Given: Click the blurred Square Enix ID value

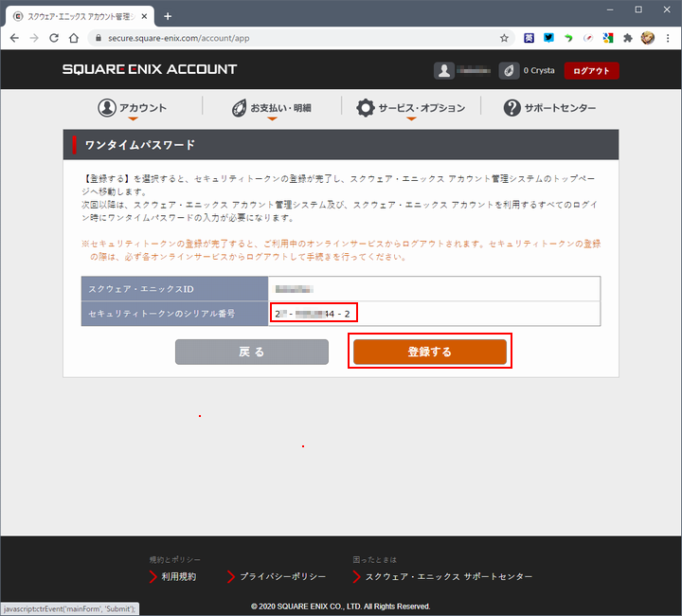Looking at the screenshot, I should tap(294, 289).
